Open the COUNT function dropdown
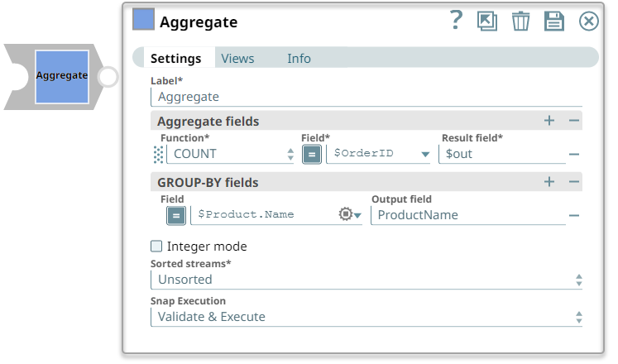 coord(230,154)
